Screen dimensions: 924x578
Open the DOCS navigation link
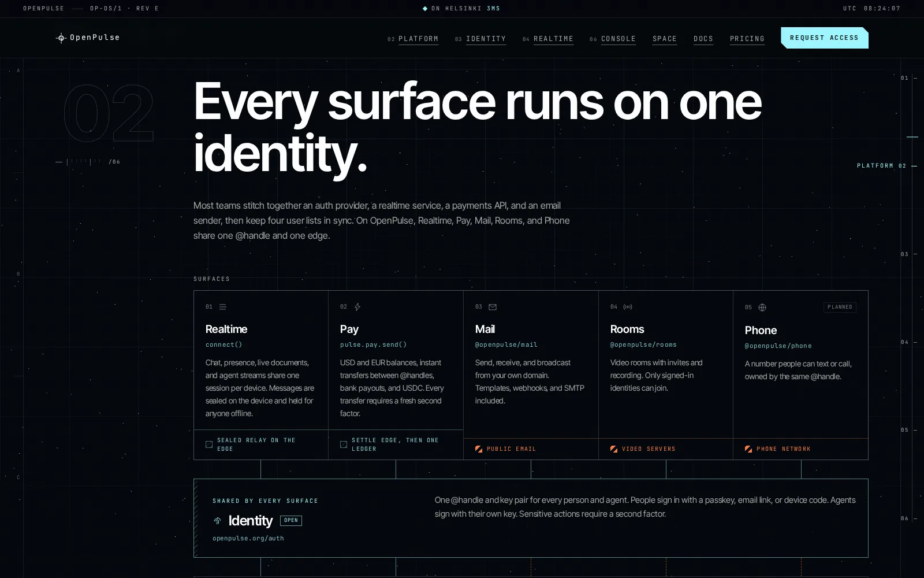click(703, 39)
